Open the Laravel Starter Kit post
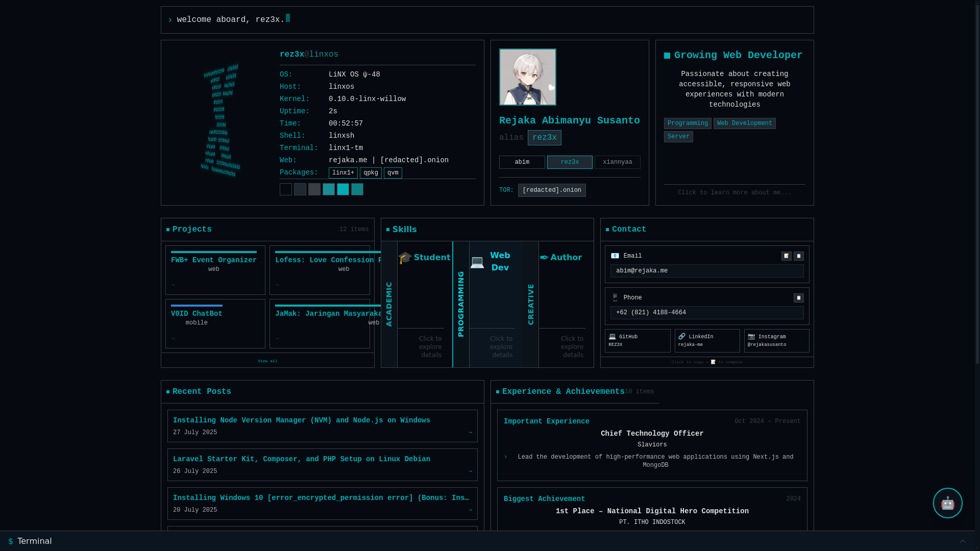This screenshot has height=551, width=980. 323,465
